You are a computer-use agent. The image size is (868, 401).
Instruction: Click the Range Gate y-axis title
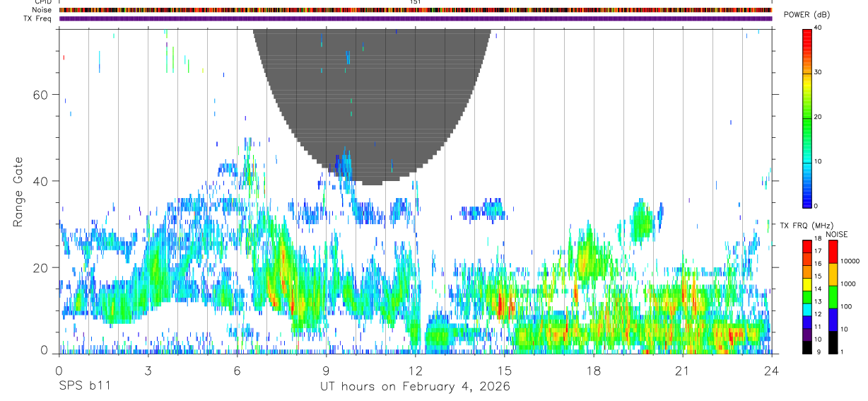(x=18, y=192)
